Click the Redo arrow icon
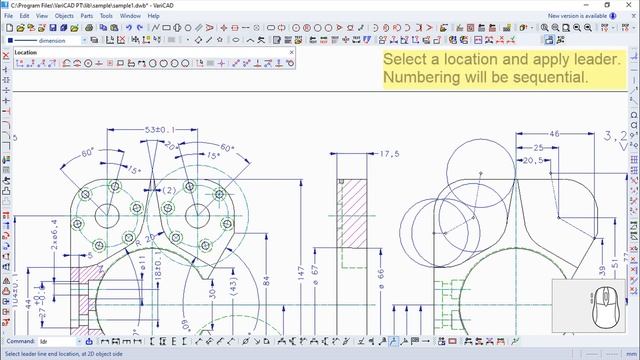Image resolution: width=640 pixels, height=360 pixels. pos(140,28)
